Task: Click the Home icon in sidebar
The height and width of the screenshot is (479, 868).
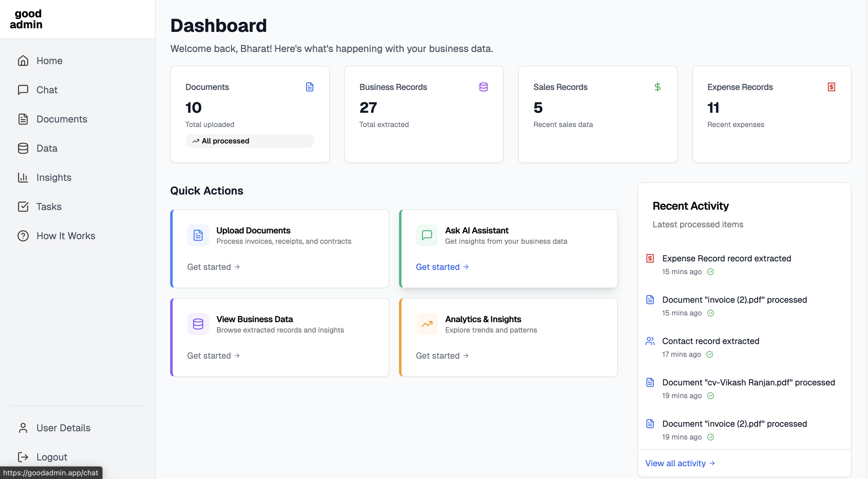Action: (x=23, y=61)
